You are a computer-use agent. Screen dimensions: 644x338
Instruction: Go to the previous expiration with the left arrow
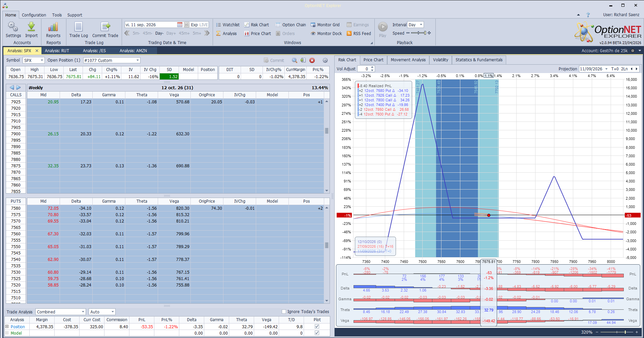coord(12,87)
